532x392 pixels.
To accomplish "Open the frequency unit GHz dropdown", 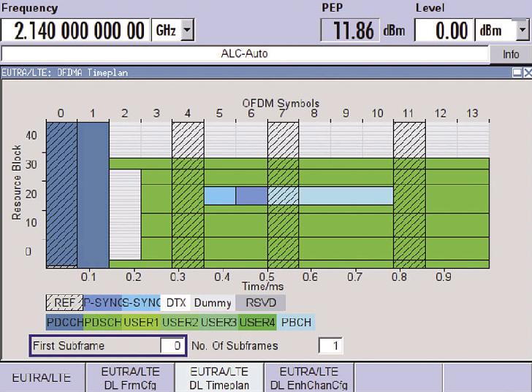I will (x=186, y=30).
